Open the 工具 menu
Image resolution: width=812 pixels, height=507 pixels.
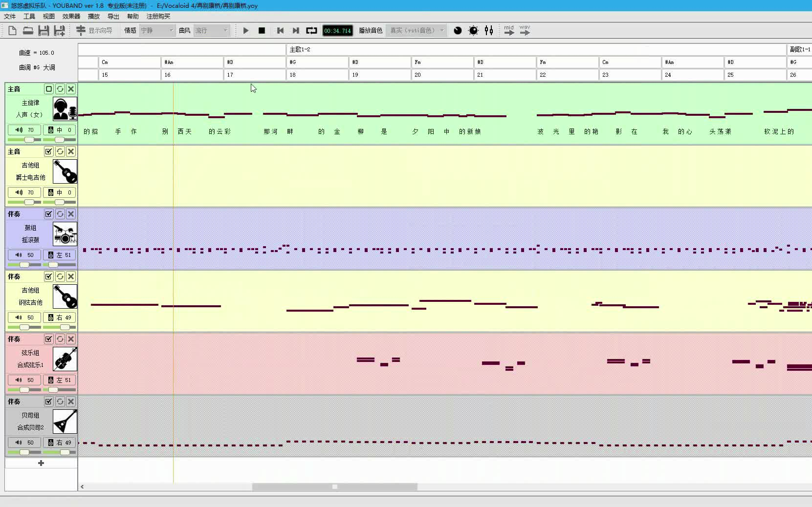click(x=29, y=16)
